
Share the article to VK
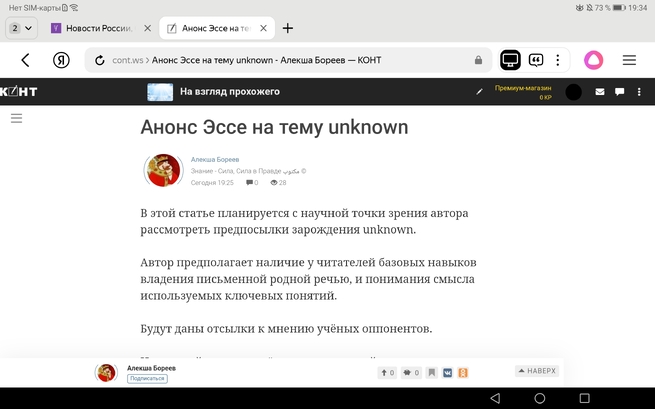[x=447, y=373]
